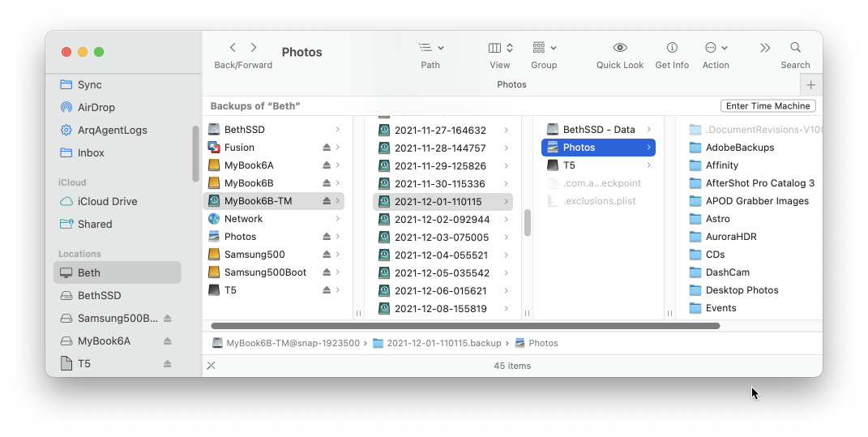
Task: Select backup 2021-11-28-144757
Action: click(443, 148)
